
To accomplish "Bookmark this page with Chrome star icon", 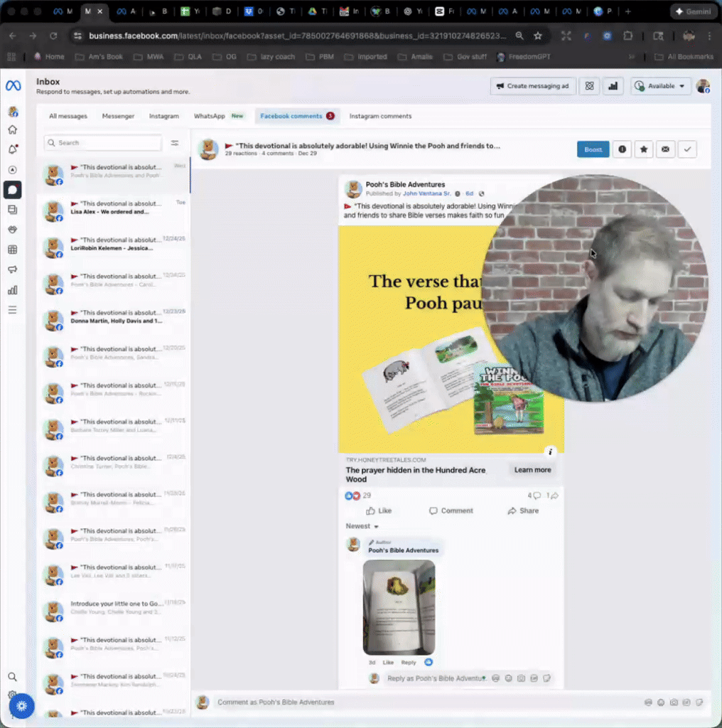I will pyautogui.click(x=538, y=36).
